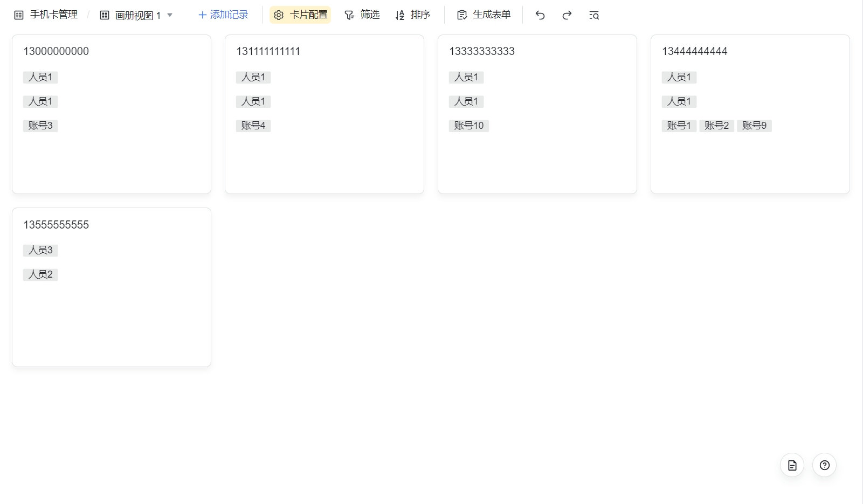Open the 131111111111 card
The width and height of the screenshot is (863, 504).
[325, 114]
